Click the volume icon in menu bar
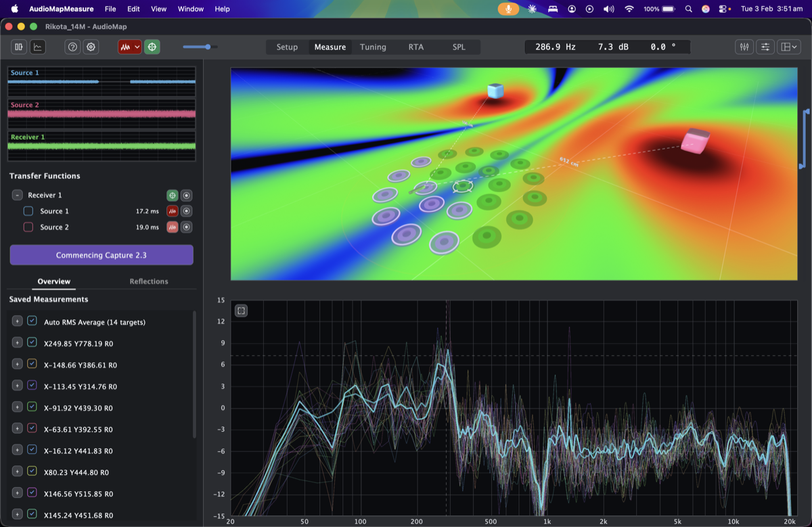The image size is (812, 527). (x=609, y=9)
